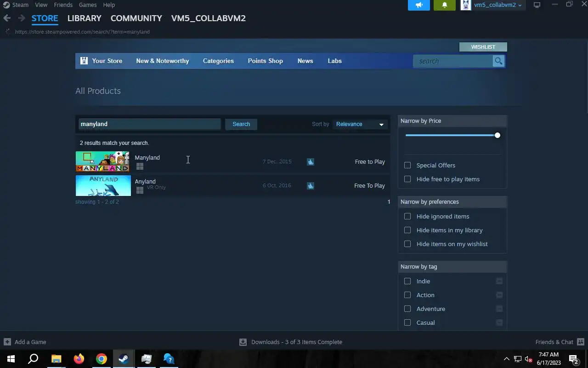
Task: Open the Help menu
Action: (x=109, y=5)
